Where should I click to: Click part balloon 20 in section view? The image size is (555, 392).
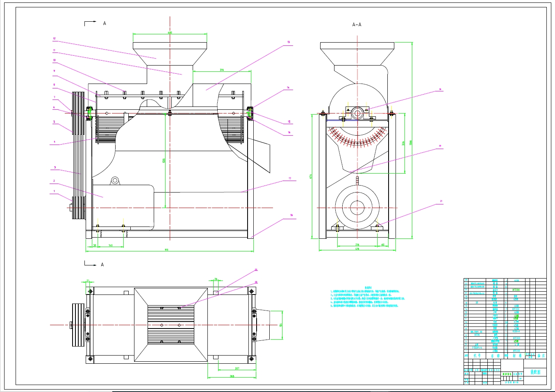440,145
